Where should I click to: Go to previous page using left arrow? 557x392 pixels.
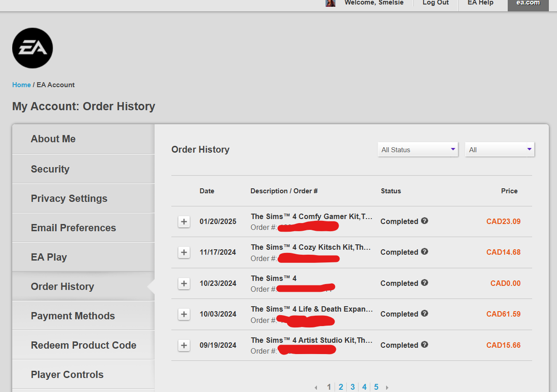(316, 387)
